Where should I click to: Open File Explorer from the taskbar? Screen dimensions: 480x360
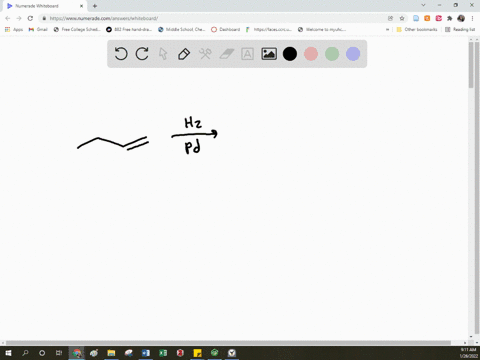[111, 353]
